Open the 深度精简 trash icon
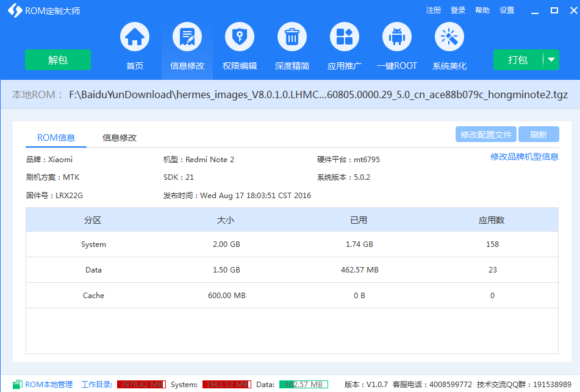580x392 pixels. (292, 37)
